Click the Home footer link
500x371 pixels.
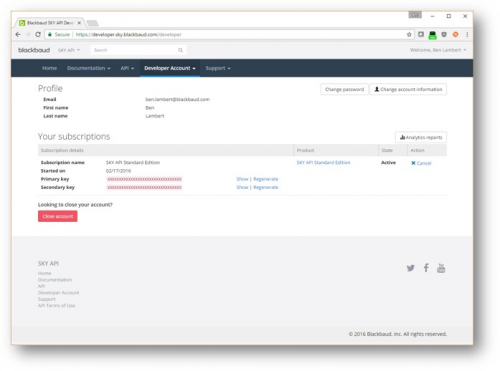(x=45, y=273)
